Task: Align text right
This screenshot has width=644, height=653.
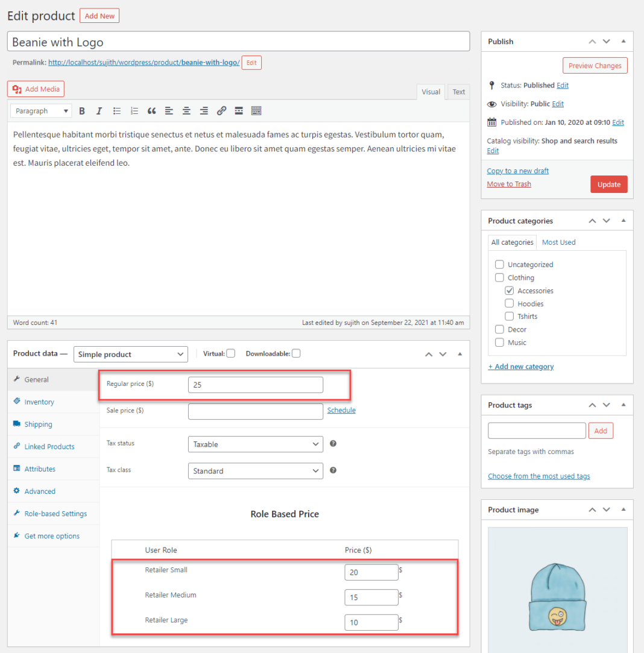Action: pos(204,111)
